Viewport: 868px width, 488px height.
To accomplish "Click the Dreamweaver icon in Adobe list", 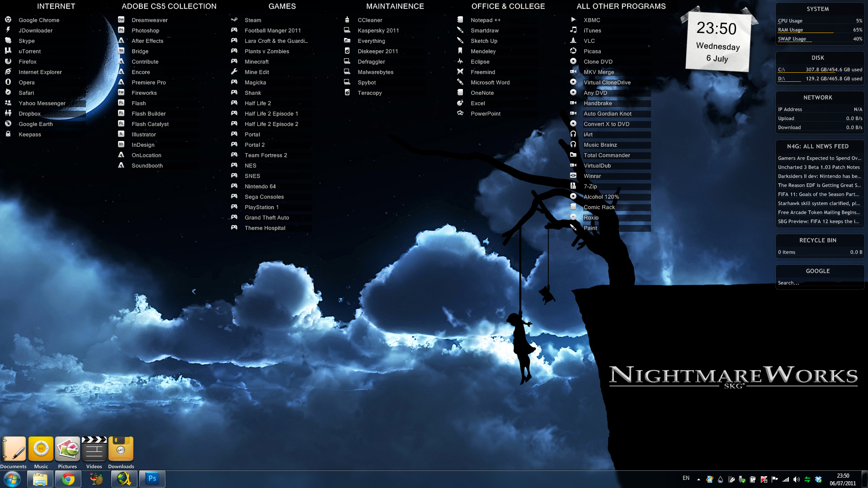I will coord(121,20).
